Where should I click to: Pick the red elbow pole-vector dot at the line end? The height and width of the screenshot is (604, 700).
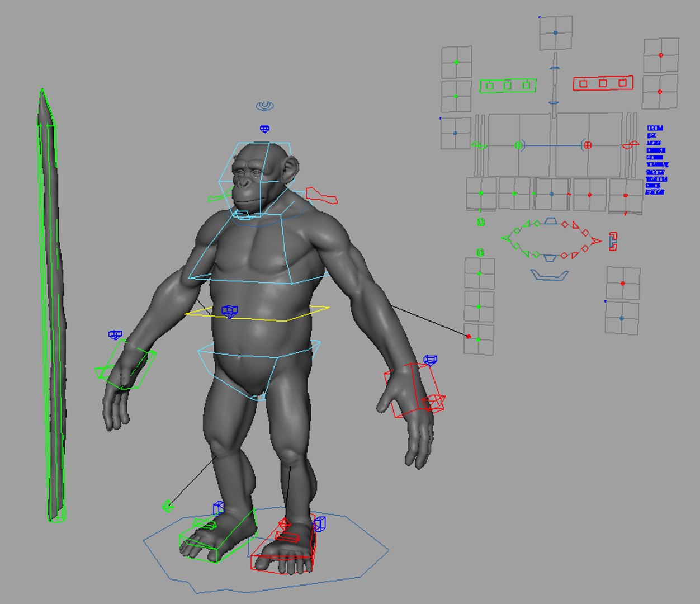(x=469, y=337)
